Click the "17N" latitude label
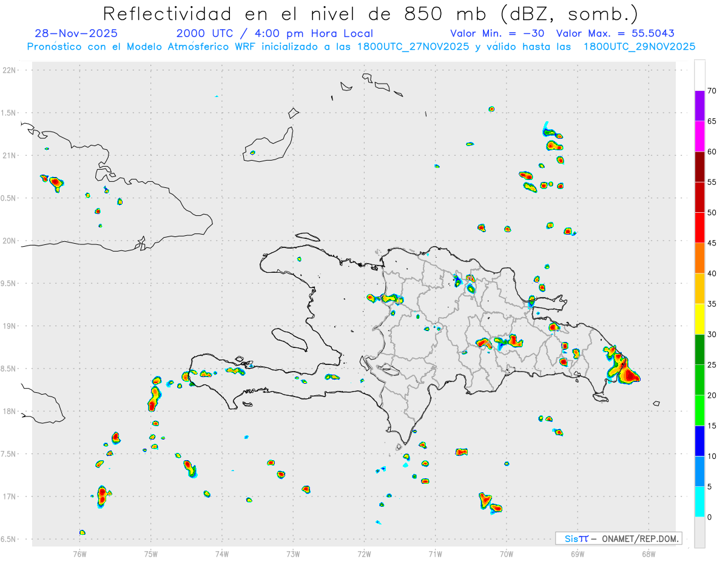Screen dimensions: 728x562 pos(9,497)
